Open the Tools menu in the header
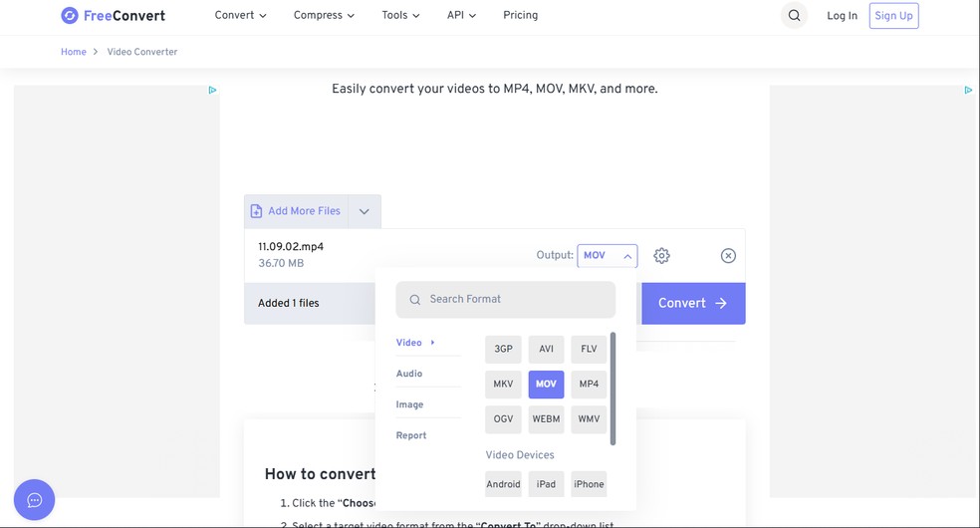The width and height of the screenshot is (980, 528). coord(400,15)
